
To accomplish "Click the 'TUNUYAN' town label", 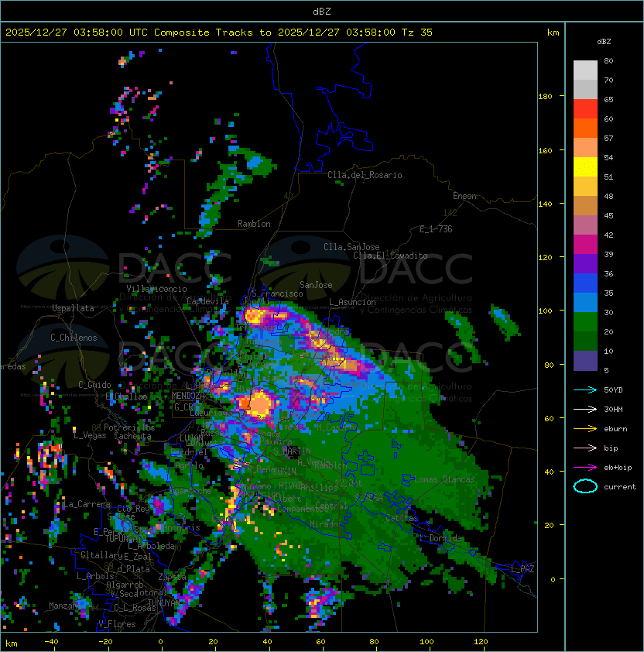I will click(x=164, y=602).
